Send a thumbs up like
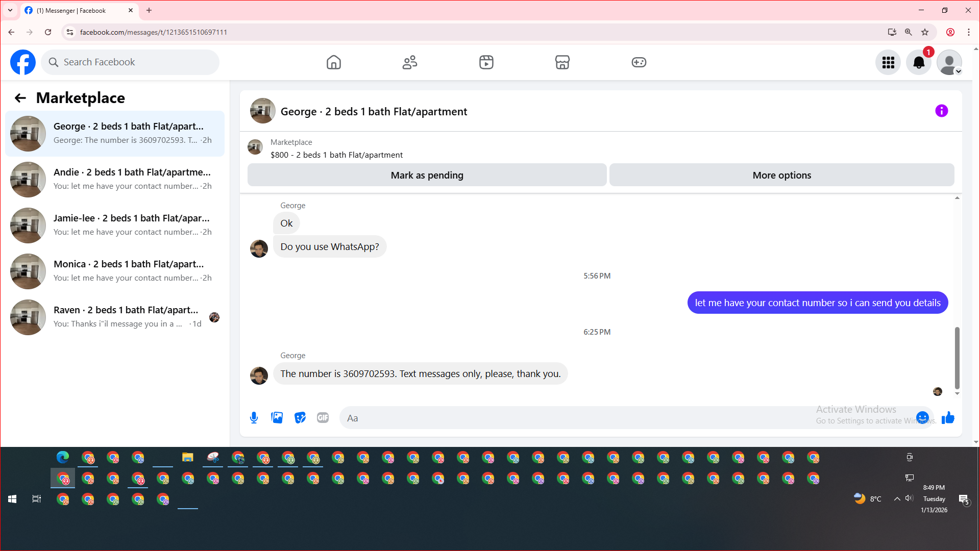This screenshot has width=980, height=551. pos(948,418)
